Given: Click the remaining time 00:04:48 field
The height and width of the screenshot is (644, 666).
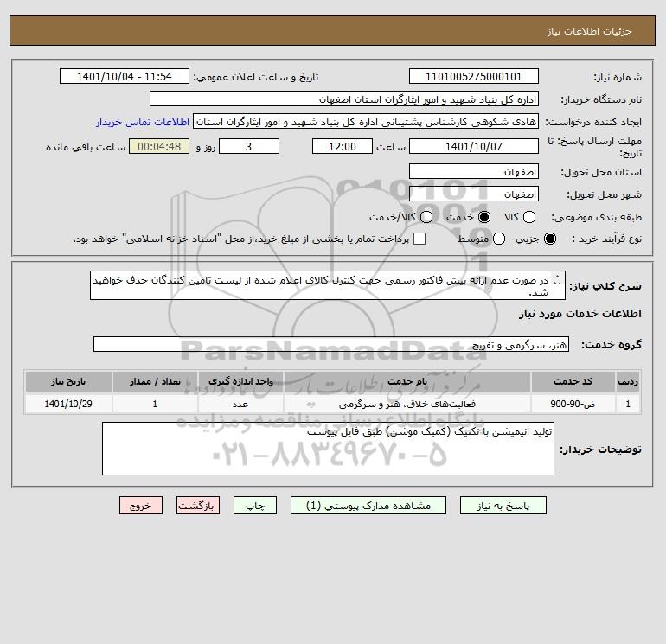Looking at the screenshot, I should click(159, 146).
